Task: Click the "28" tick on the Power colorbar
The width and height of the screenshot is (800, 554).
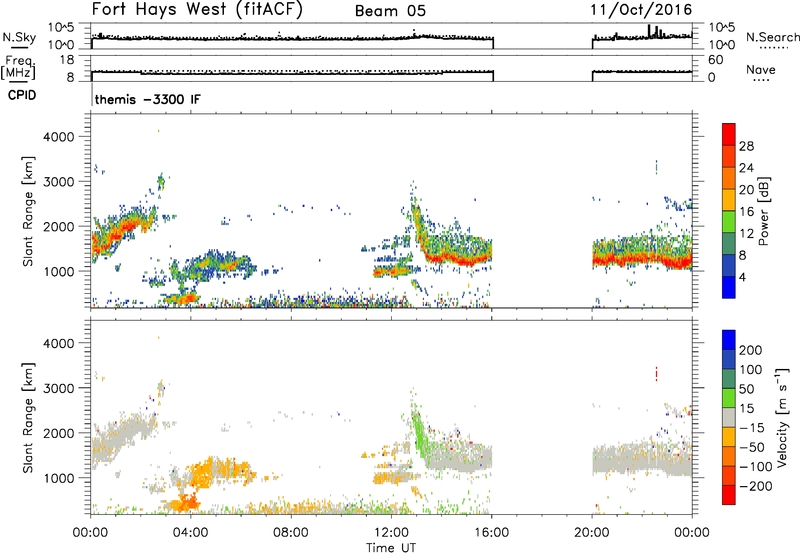Action: 746,146
